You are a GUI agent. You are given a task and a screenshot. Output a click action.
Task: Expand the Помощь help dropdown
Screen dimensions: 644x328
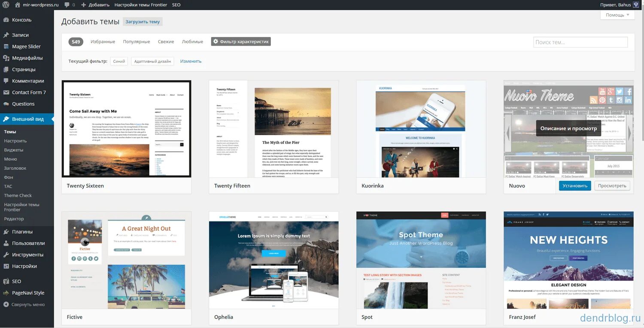(x=617, y=15)
